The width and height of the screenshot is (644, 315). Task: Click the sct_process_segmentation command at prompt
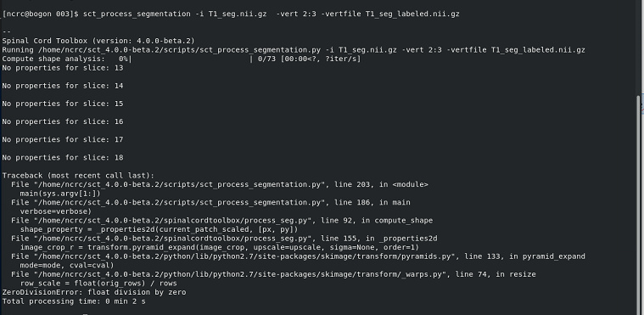pyautogui.click(x=271, y=14)
